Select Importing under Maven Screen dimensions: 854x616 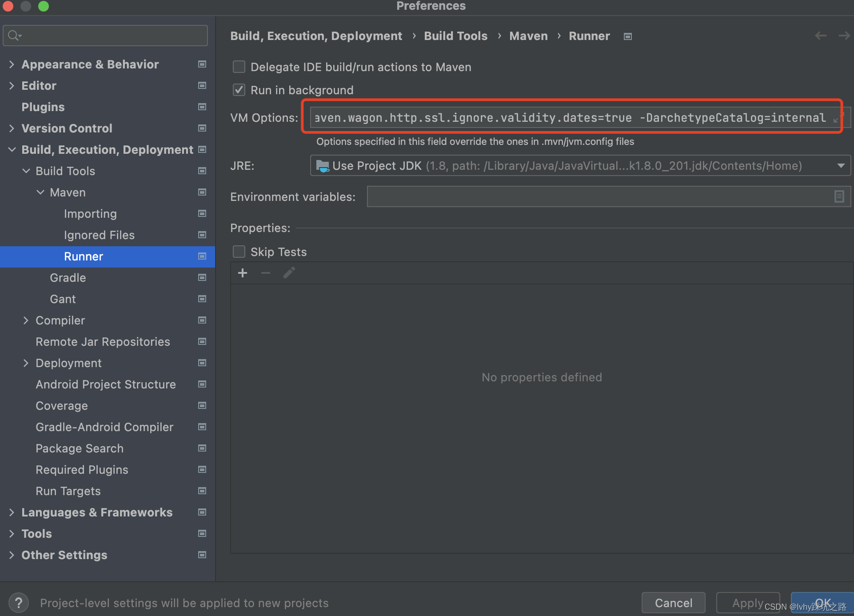[x=90, y=214]
